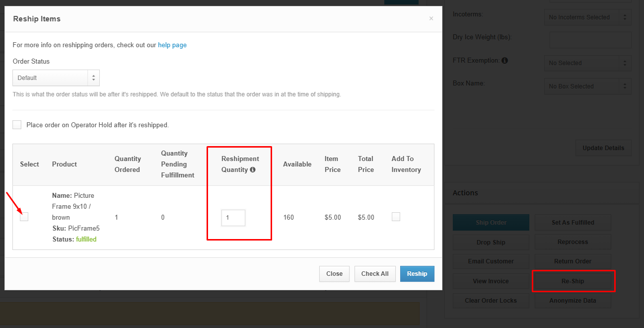644x328 pixels.
Task: Click the Re-Ship action button
Action: click(572, 281)
